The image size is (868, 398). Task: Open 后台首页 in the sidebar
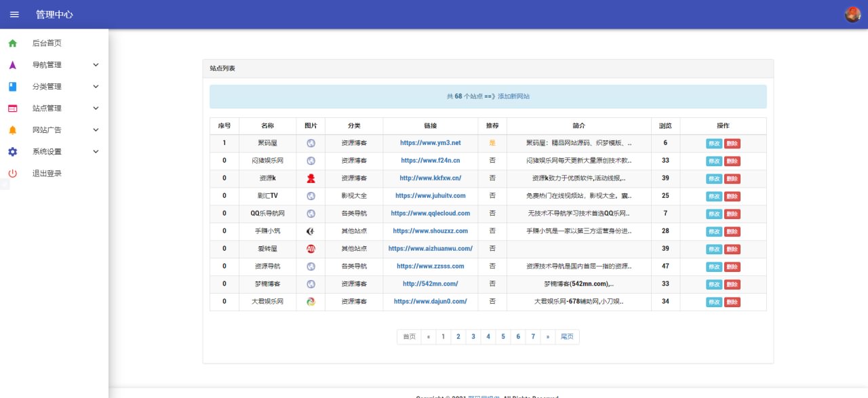coord(47,43)
